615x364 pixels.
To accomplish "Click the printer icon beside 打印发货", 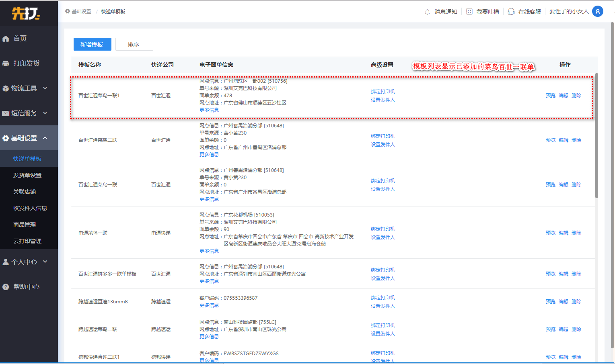I will (x=6, y=63).
